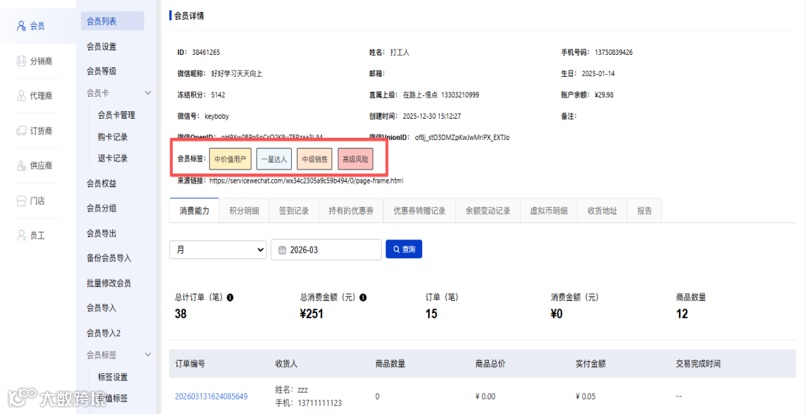Click the 一星达人 member tag
The height and width of the screenshot is (414, 806).
274,159
